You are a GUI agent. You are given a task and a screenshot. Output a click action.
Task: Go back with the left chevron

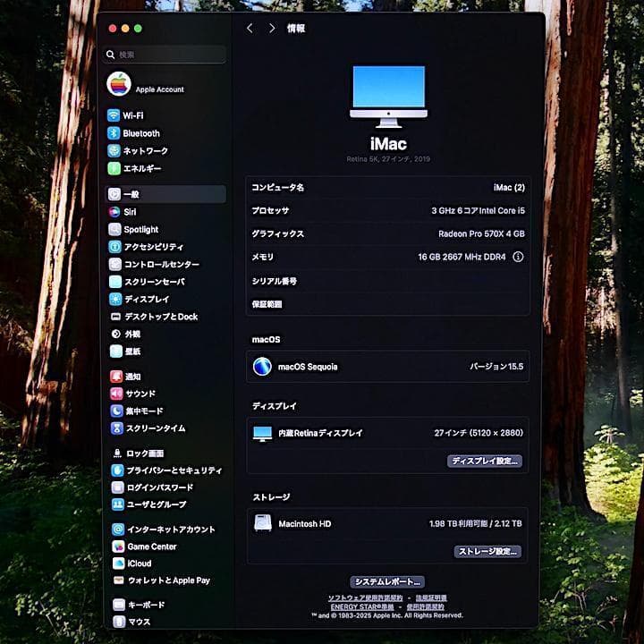pos(250,29)
